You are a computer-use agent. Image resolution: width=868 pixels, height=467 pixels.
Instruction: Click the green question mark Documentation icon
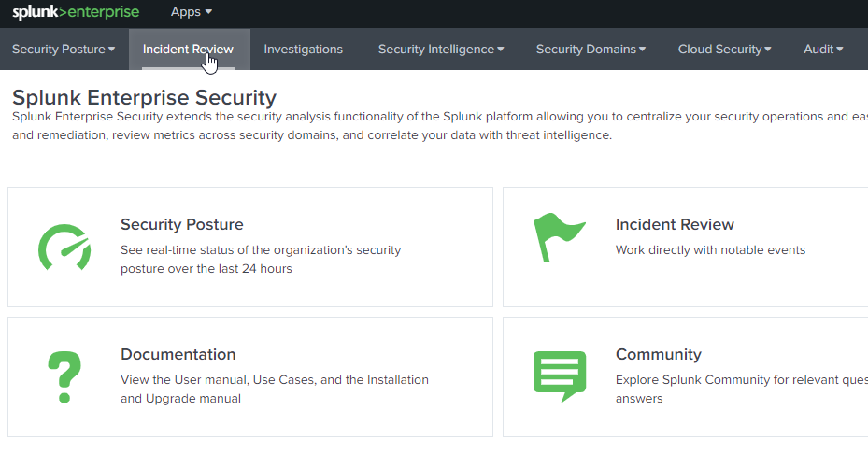click(x=64, y=377)
